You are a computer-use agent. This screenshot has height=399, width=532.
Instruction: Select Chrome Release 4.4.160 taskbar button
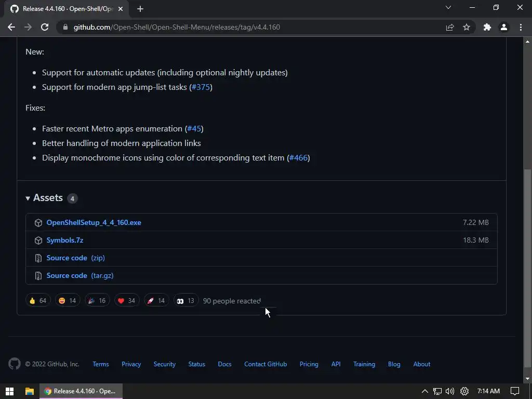coord(81,391)
